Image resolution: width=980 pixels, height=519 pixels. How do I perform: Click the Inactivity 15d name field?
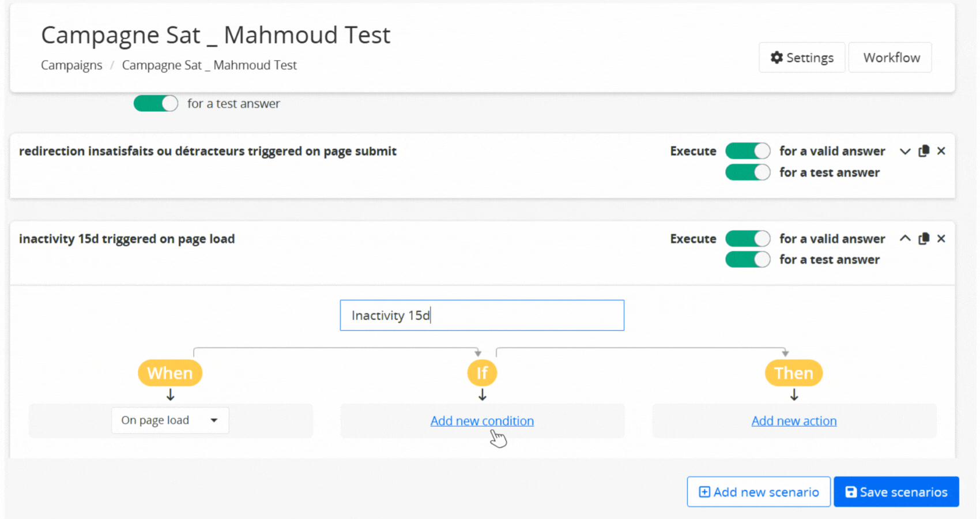[482, 315]
